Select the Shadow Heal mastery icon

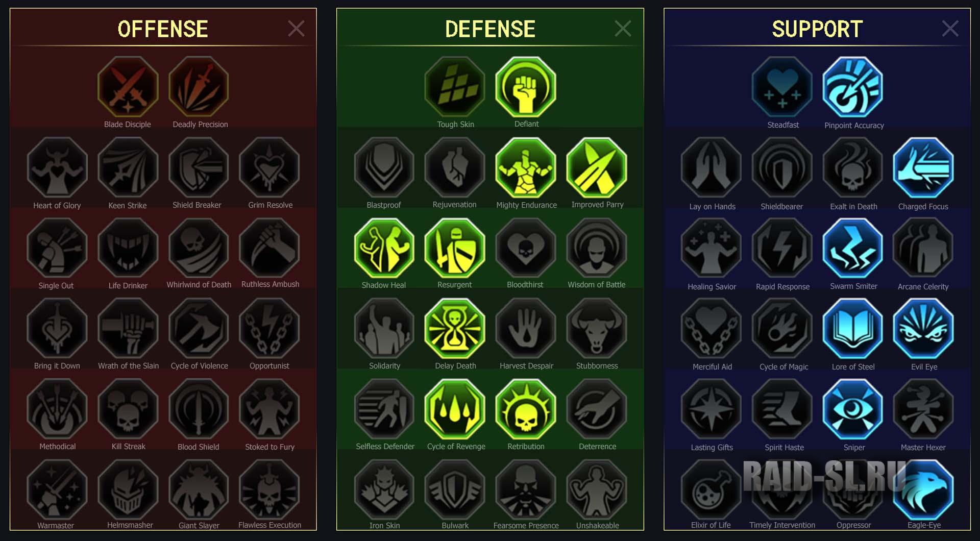coord(384,248)
